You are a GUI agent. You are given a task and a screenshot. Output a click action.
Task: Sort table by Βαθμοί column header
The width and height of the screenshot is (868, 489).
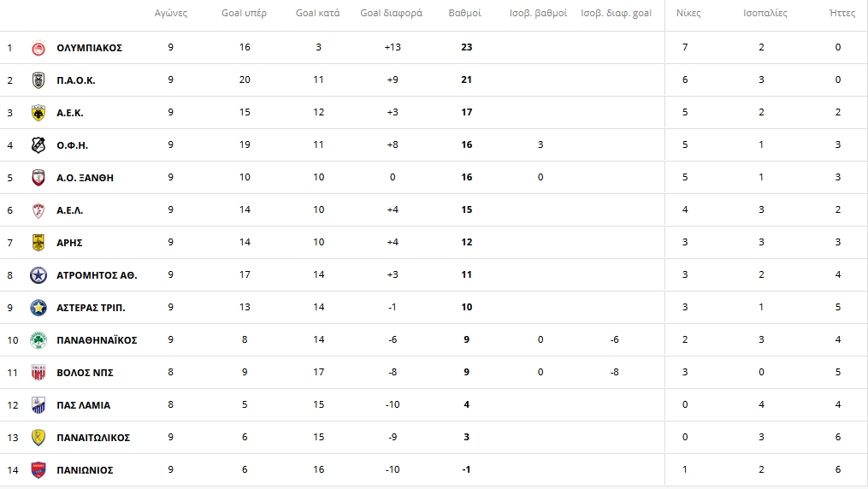click(465, 14)
